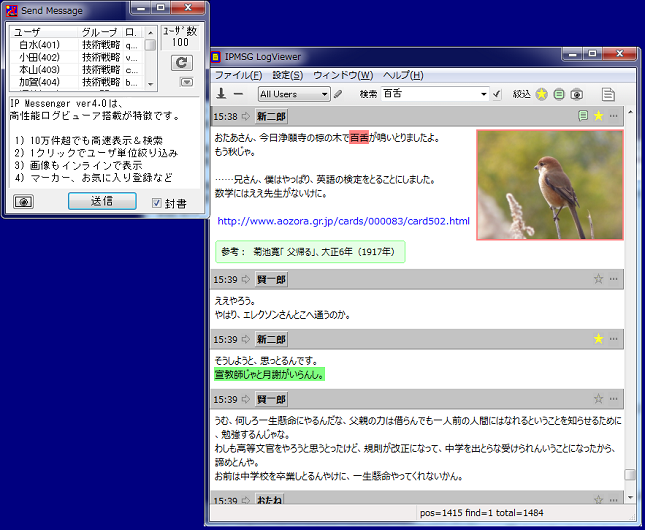Click the document page icon at toolbar right

click(608, 94)
